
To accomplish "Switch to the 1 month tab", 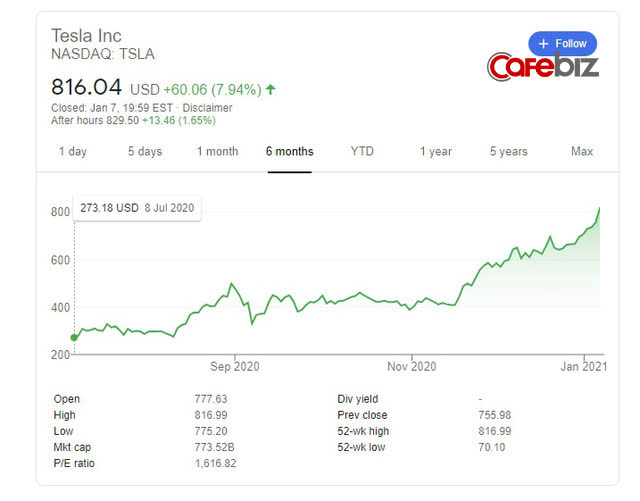I will pyautogui.click(x=217, y=152).
